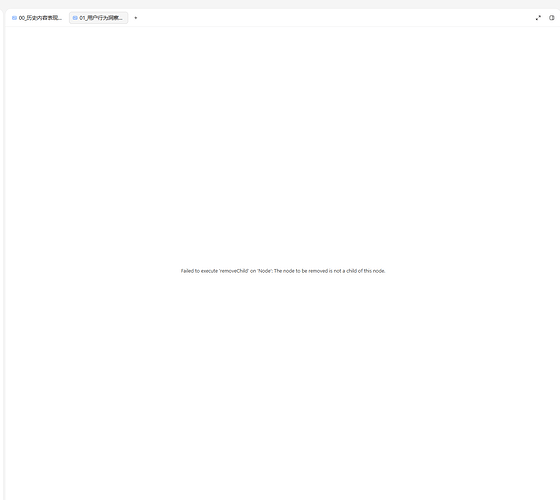Switch to the tab starting with 00_
The height and width of the screenshot is (500, 560).
coord(37,18)
